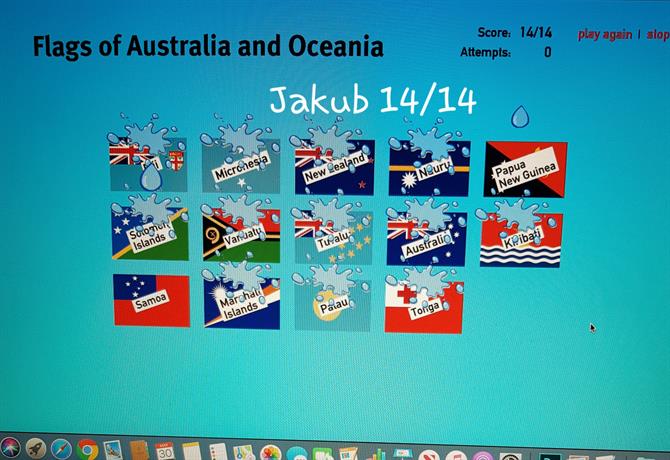Image resolution: width=670 pixels, height=460 pixels.
Task: Open Siri from the dock
Action: click(9, 448)
